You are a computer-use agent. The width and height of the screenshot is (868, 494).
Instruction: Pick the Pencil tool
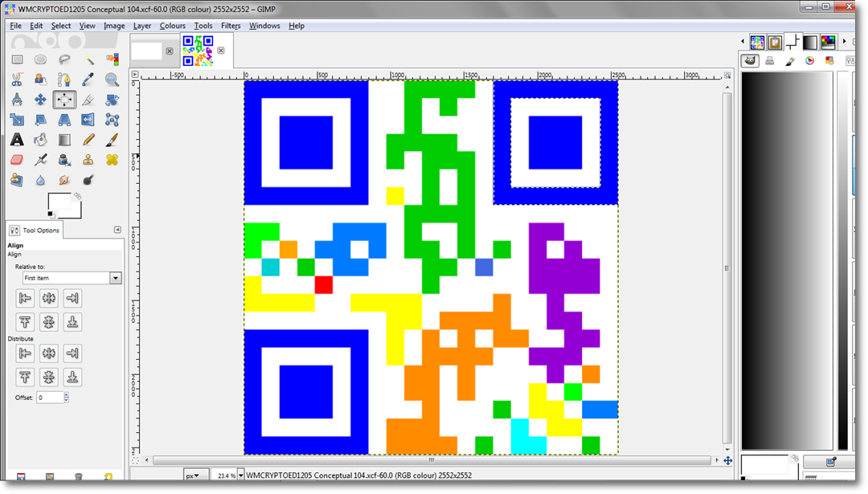point(88,140)
